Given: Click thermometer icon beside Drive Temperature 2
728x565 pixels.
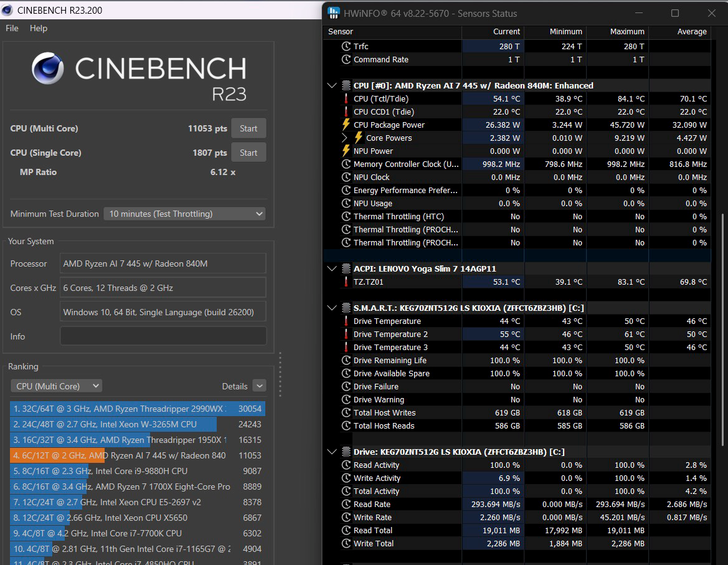Looking at the screenshot, I should 346,335.
